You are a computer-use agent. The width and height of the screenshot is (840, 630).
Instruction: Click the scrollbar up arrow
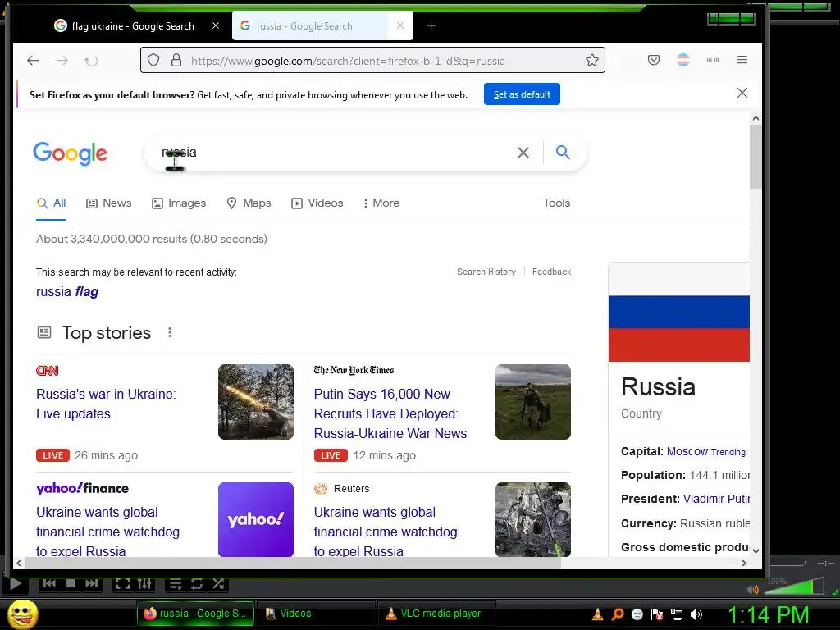pos(756,118)
